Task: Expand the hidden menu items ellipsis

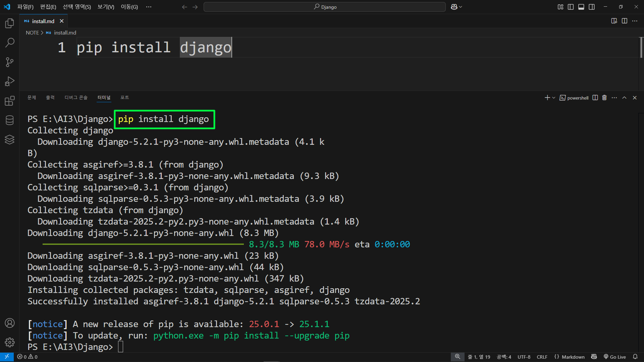Action: [x=149, y=7]
